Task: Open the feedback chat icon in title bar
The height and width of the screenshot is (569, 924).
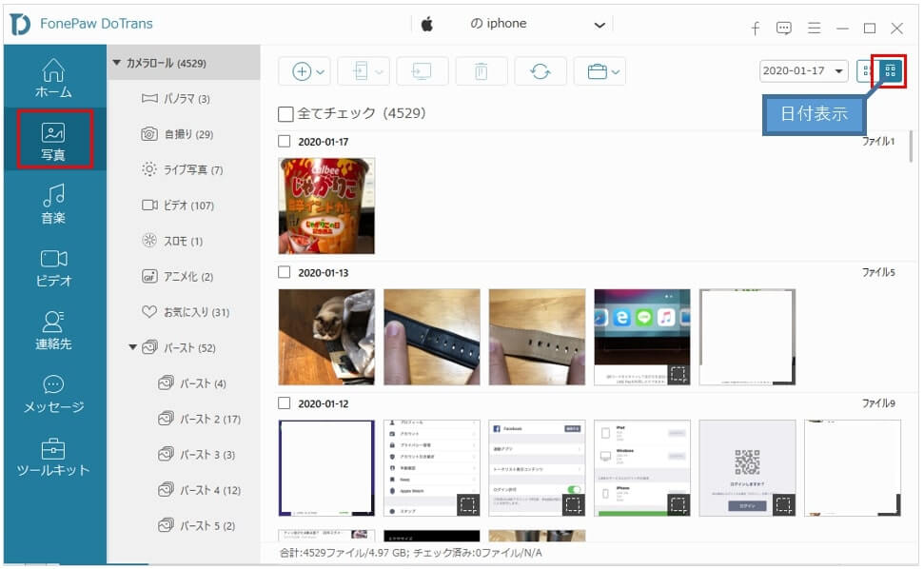Action: tap(784, 28)
